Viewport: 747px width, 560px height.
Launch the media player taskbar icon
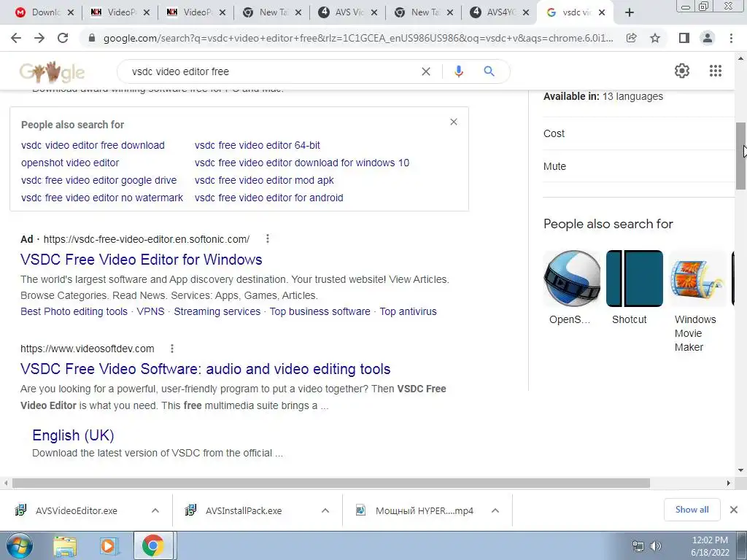click(109, 546)
